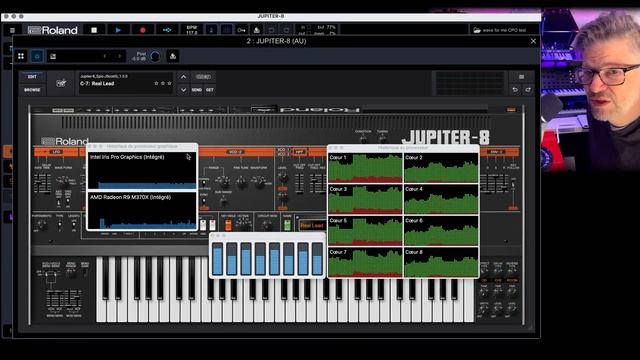Open the plugin options menu icon above undo
The width and height of the screenshot is (640, 360).
tap(521, 77)
